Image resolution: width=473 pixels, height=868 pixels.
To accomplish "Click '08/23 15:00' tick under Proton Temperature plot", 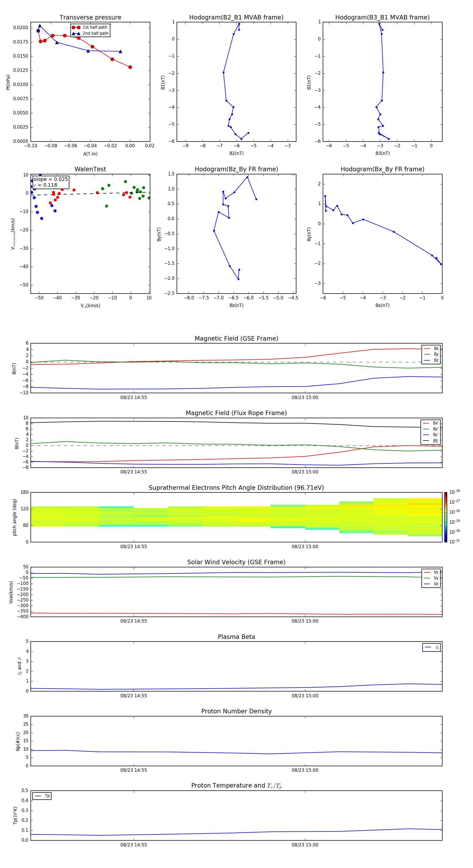I will click(x=305, y=845).
